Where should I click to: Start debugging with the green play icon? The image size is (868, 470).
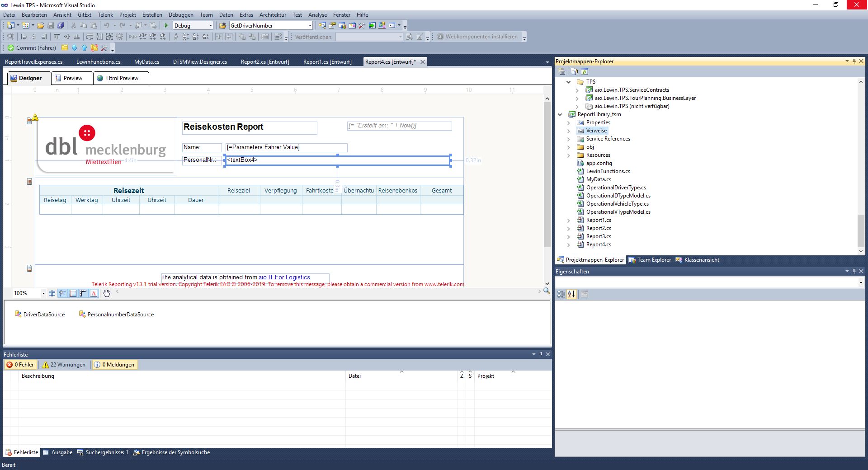pyautogui.click(x=166, y=26)
